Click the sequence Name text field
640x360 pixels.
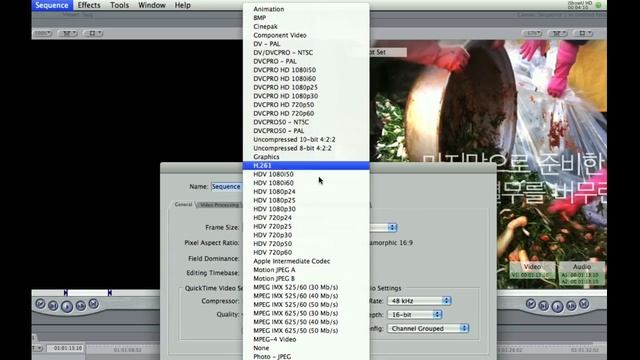click(x=227, y=187)
